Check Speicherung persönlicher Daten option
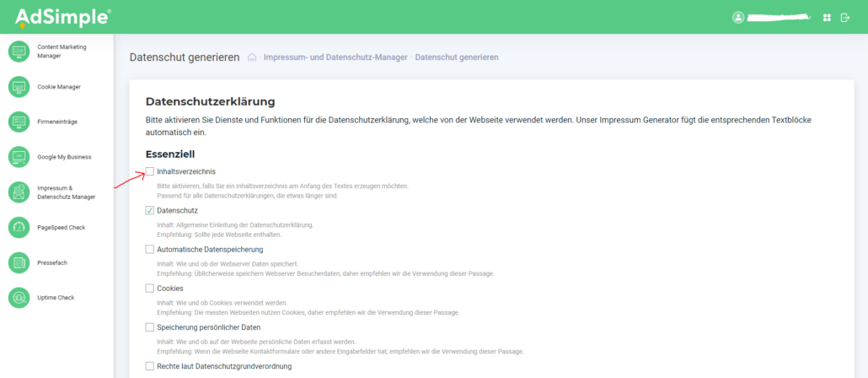 point(150,327)
